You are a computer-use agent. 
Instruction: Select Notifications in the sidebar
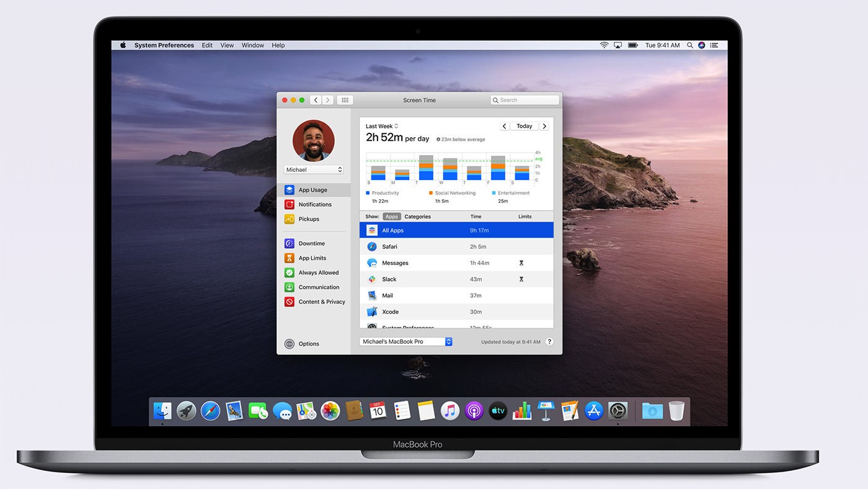[x=314, y=204]
